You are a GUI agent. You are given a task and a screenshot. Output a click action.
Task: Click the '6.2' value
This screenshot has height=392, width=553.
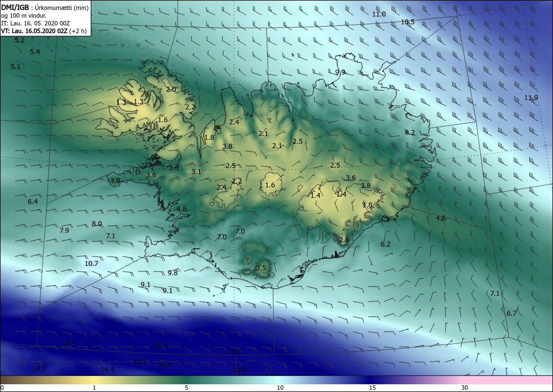tap(385, 244)
